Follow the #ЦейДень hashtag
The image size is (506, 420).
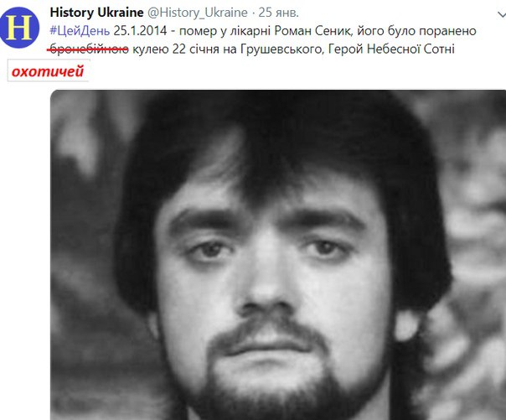80,31
